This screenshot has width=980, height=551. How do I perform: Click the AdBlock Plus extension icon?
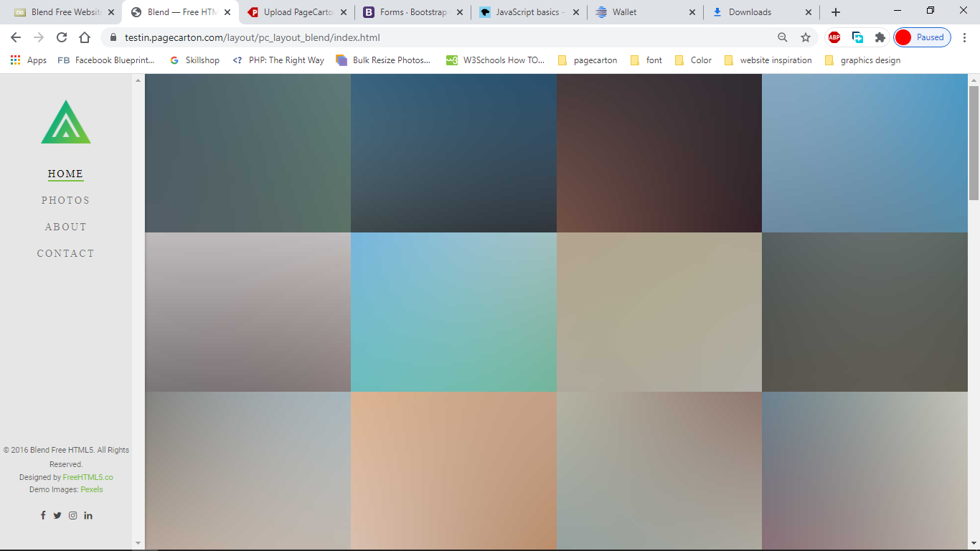[834, 37]
